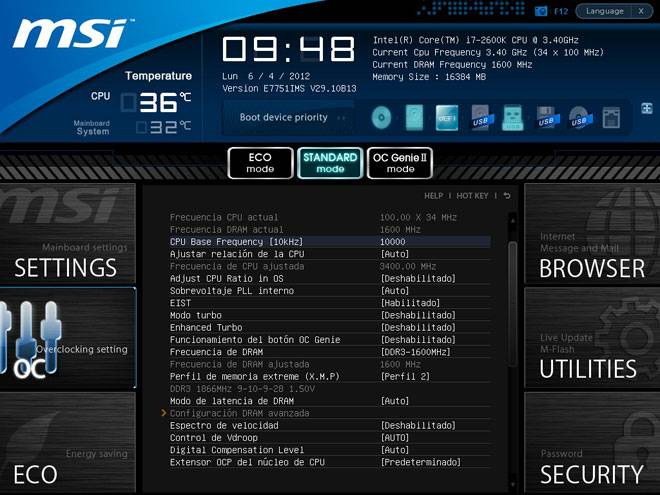Open Digital Compensation Level options
660x495 pixels.
330,450
